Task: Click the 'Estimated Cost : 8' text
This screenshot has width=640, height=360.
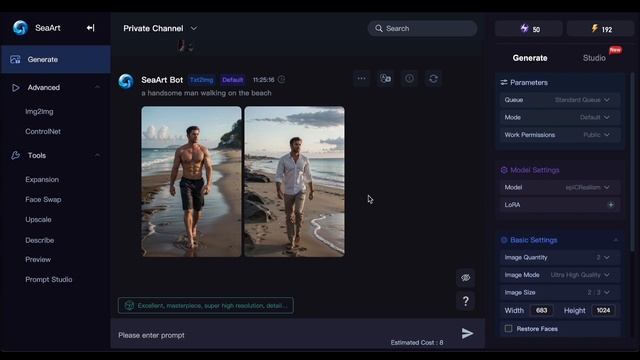Action: tap(417, 342)
